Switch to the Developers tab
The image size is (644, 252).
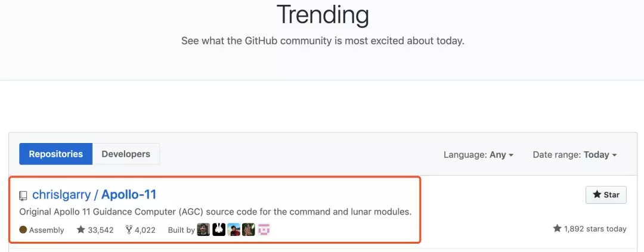click(x=126, y=154)
